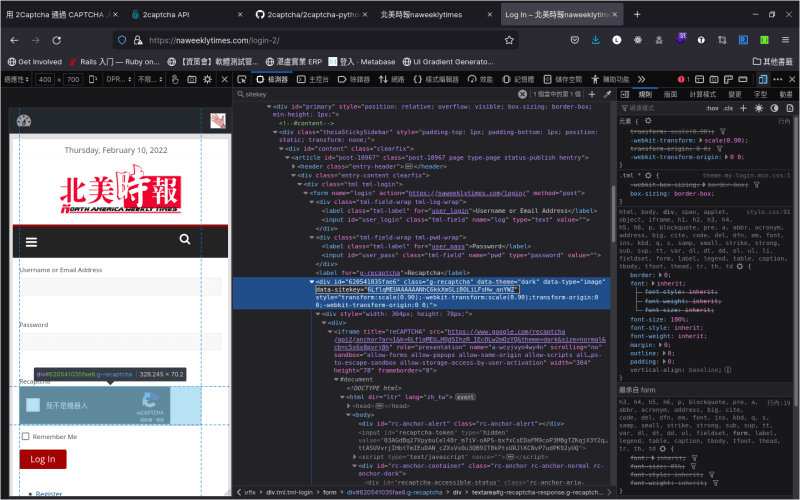Viewport: 800px width, 500px height.
Task: Open the Network (網路) devtools tab
Action: click(x=392, y=79)
